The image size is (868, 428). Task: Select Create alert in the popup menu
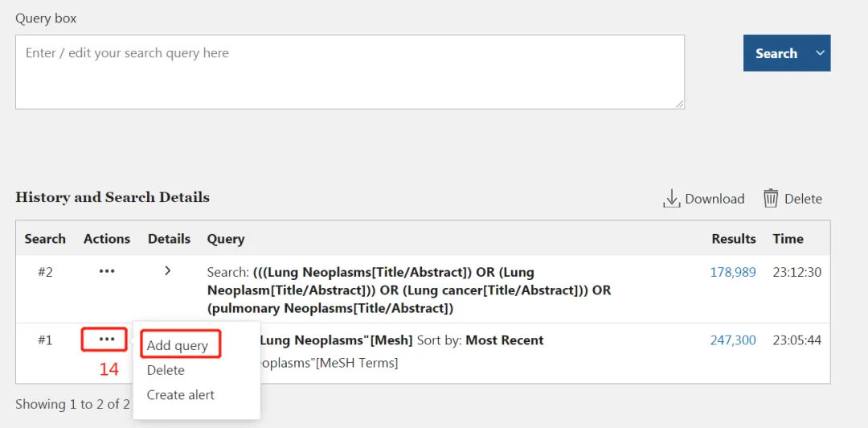[x=181, y=395]
